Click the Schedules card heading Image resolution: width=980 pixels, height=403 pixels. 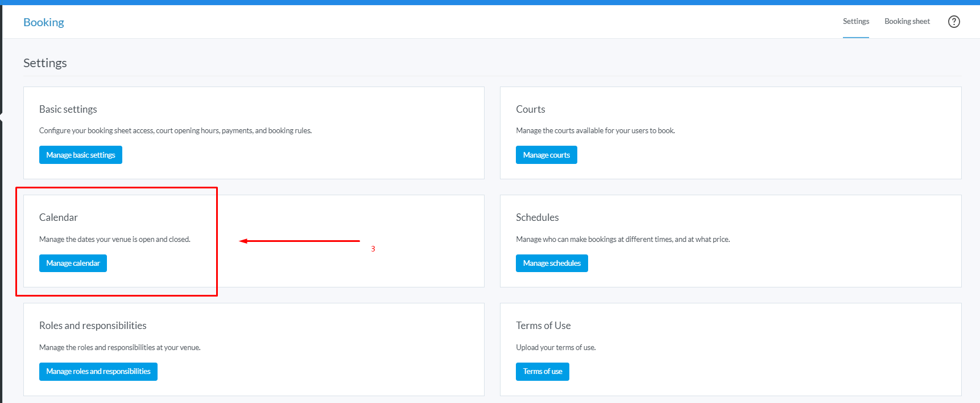tap(537, 217)
